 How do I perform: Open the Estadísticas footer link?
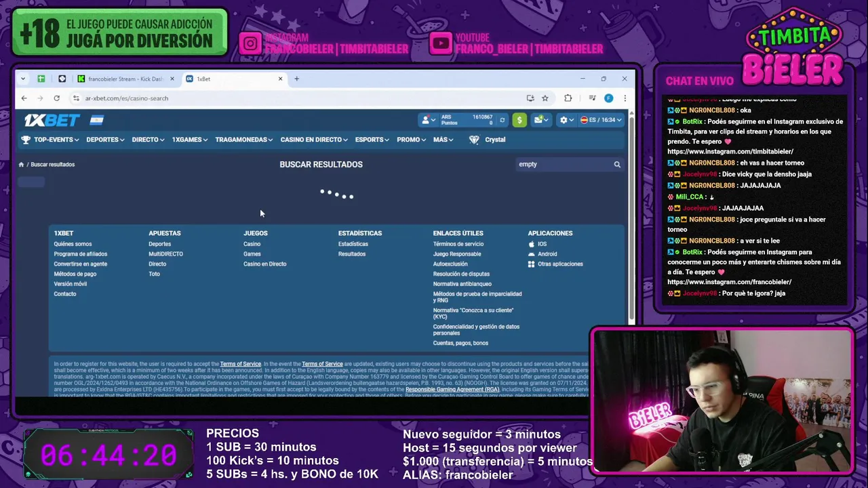point(353,244)
